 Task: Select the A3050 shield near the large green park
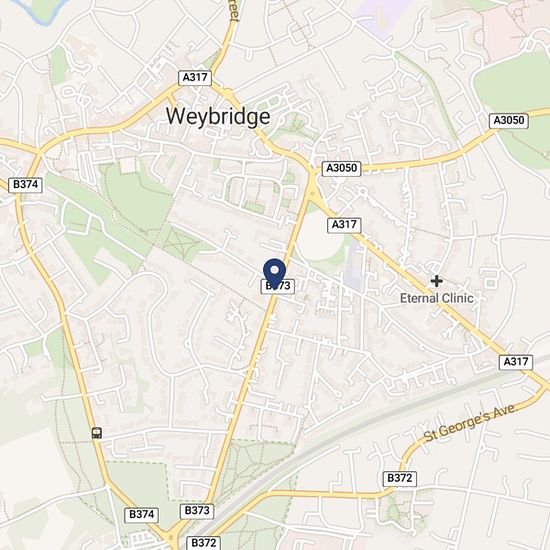[x=509, y=121]
